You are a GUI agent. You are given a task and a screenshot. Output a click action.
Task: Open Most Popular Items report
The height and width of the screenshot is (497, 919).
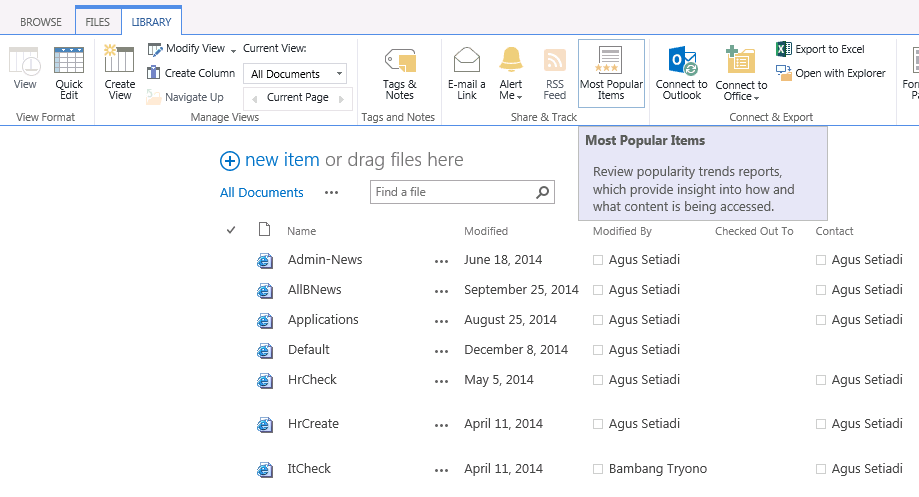(611, 74)
